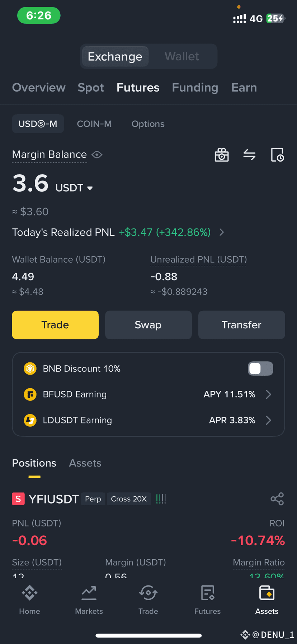Enable the BNB Discount 10% switch
297x644 pixels.
pos(260,369)
